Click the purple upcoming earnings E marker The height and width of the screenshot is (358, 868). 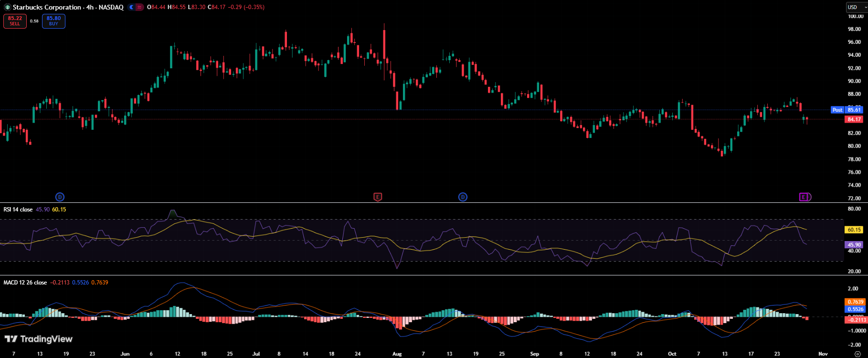[804, 197]
